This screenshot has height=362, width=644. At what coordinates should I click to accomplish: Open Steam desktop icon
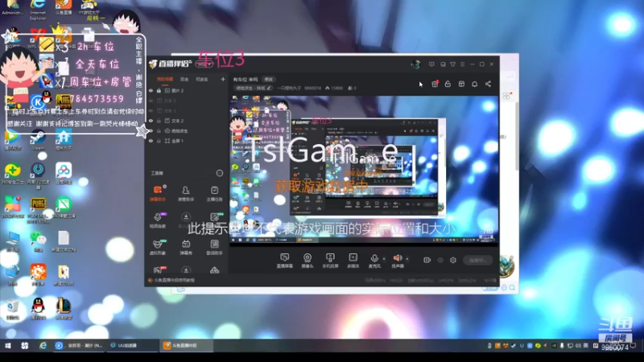pyautogui.click(x=38, y=140)
